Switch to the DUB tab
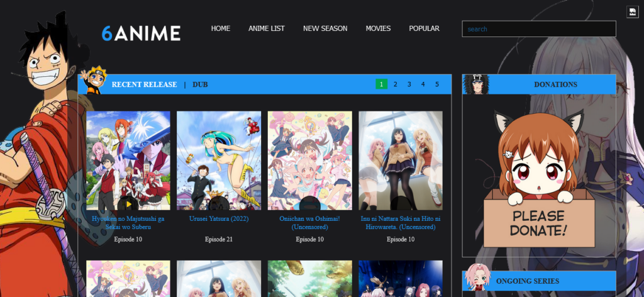This screenshot has height=297, width=644. (200, 84)
